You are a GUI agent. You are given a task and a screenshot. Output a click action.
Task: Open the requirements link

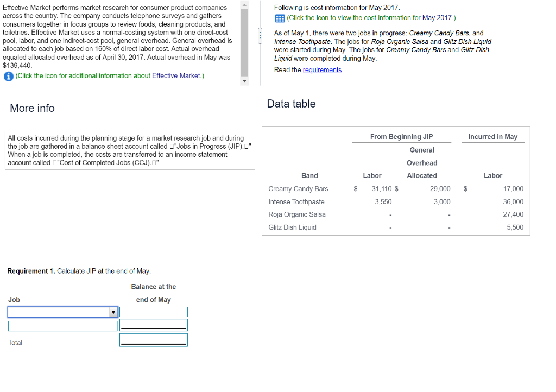coord(322,69)
